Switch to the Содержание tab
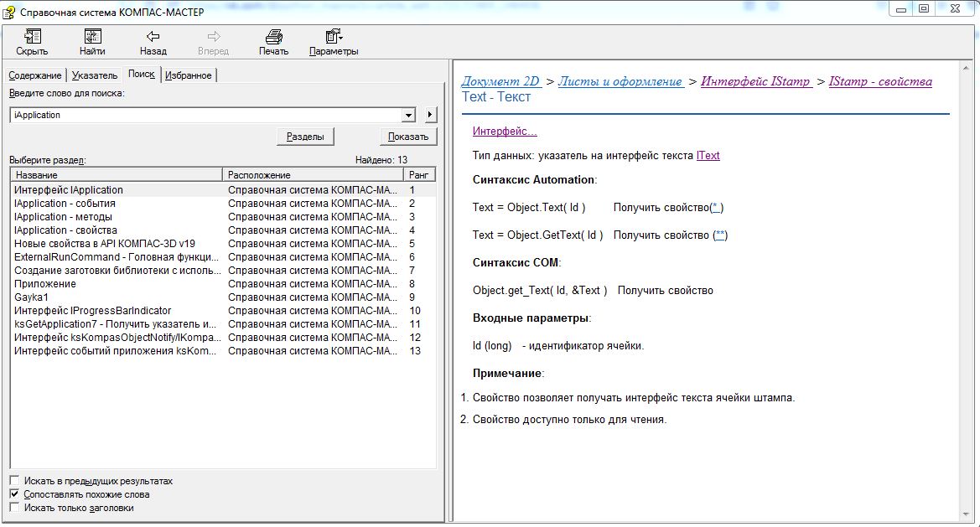The width and height of the screenshot is (980, 527). click(35, 75)
